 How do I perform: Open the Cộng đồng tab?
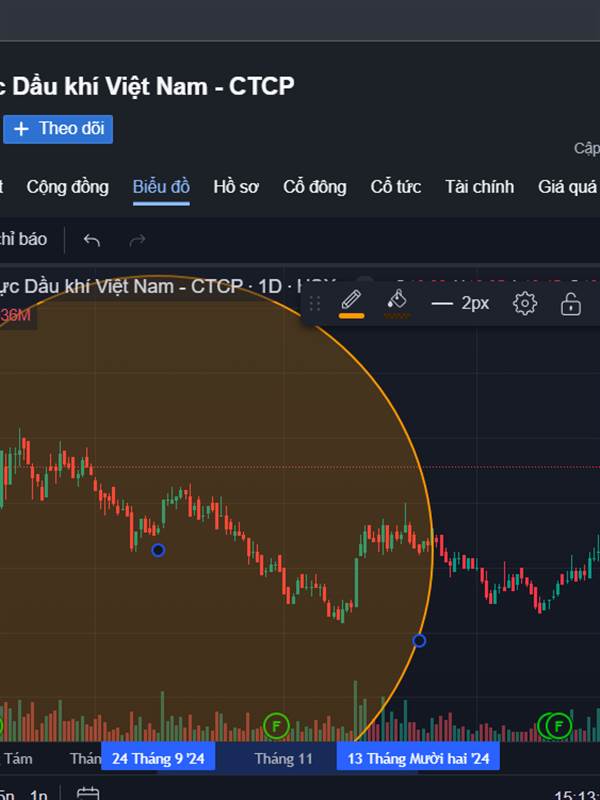67,187
